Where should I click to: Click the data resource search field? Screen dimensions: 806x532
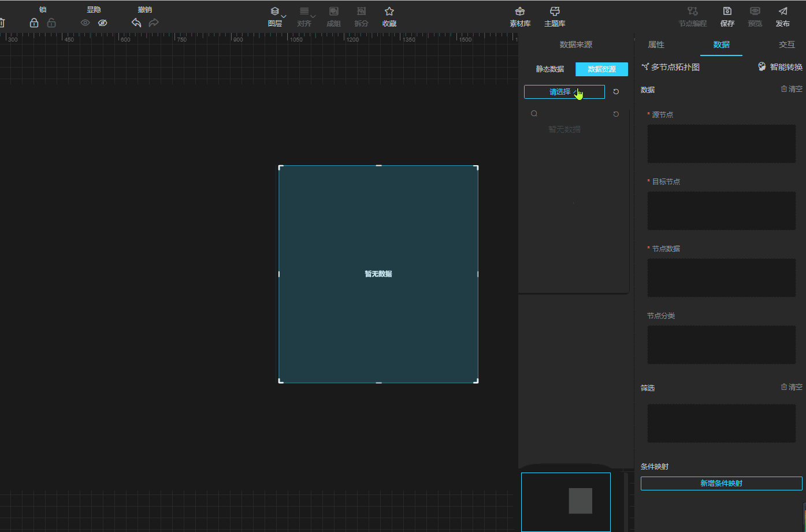pos(575,114)
